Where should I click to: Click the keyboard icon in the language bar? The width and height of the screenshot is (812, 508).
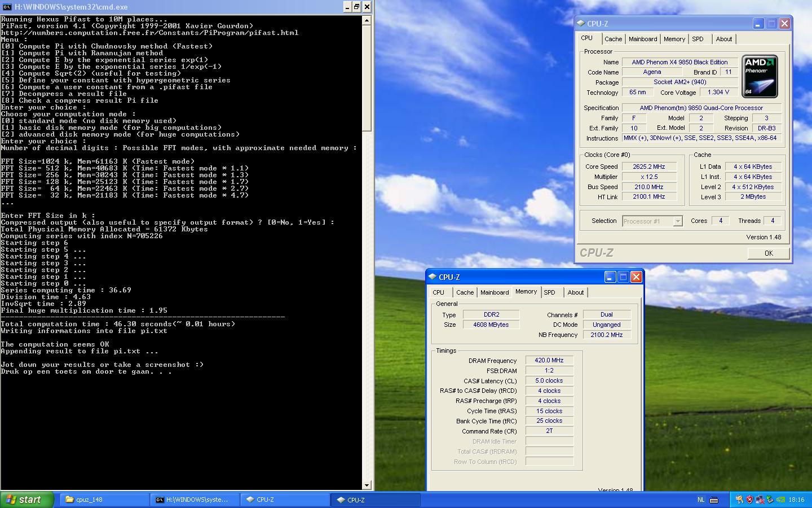click(x=714, y=500)
